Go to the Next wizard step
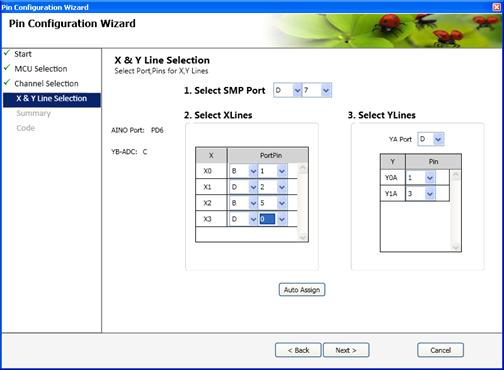This screenshot has height=370, width=504. point(346,350)
